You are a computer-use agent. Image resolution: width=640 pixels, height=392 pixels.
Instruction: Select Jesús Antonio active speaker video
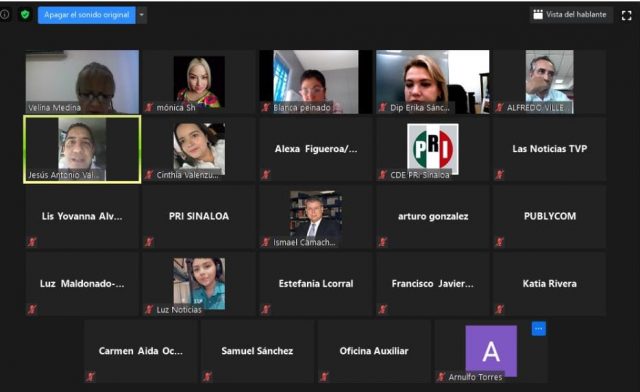click(x=82, y=149)
